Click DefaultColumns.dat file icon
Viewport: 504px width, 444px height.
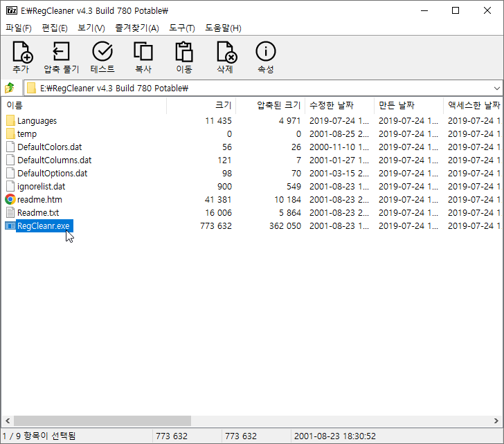(x=10, y=160)
